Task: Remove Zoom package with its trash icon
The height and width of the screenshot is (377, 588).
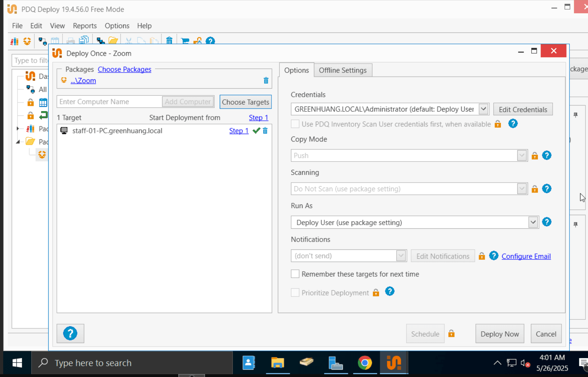Action: 266,81
